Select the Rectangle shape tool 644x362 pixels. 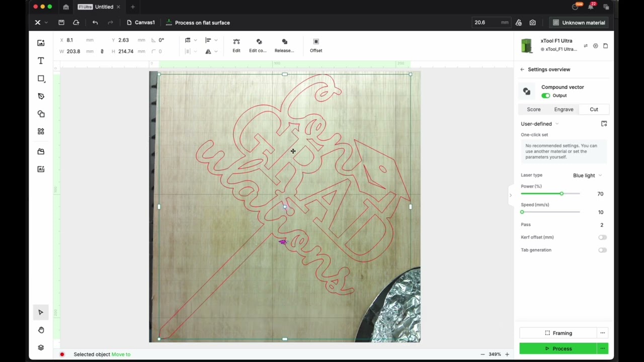click(x=41, y=78)
